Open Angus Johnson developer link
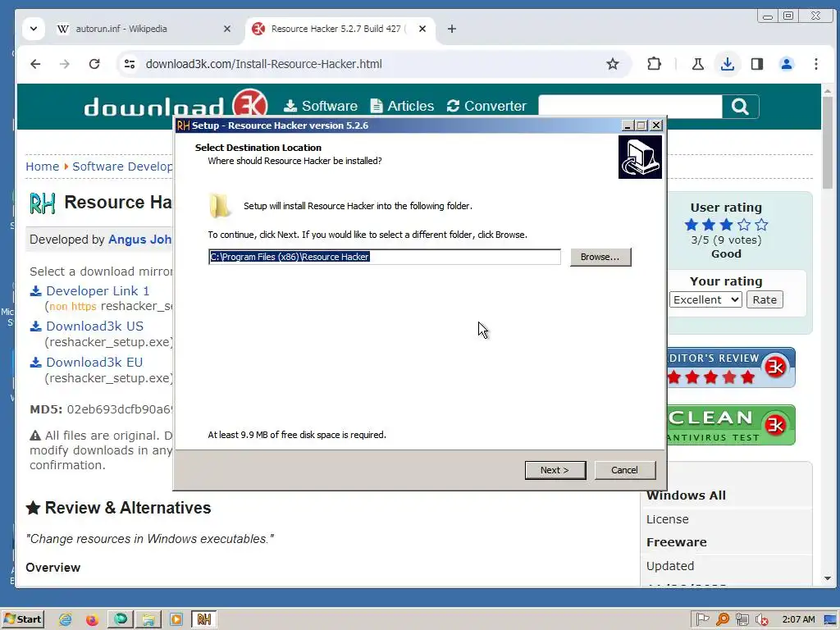840x630 pixels. click(139, 240)
